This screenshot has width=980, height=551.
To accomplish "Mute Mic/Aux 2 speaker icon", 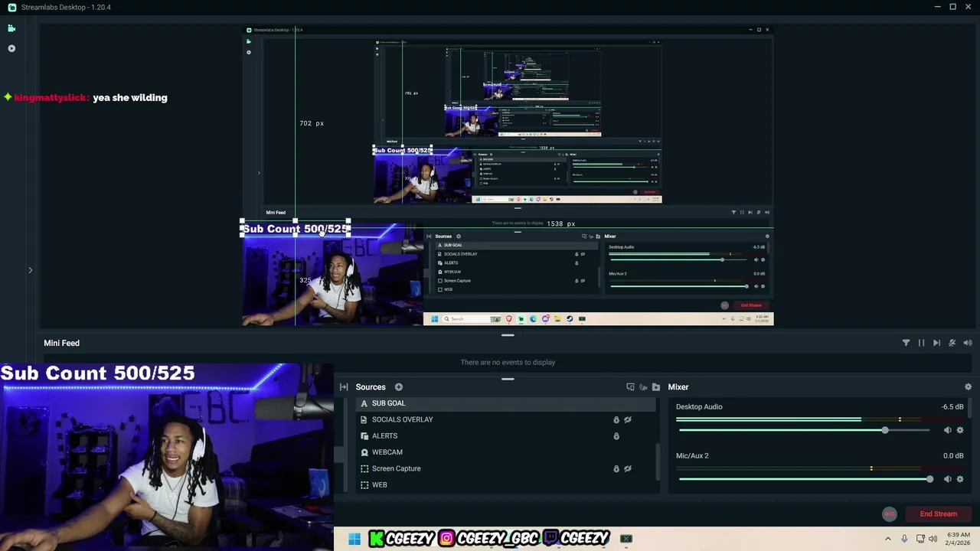I will (x=947, y=479).
